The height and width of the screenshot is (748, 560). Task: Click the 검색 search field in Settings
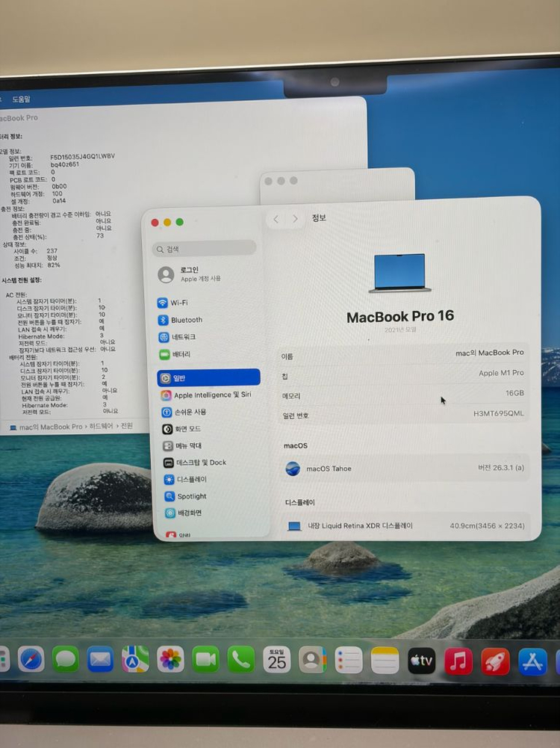coord(204,249)
